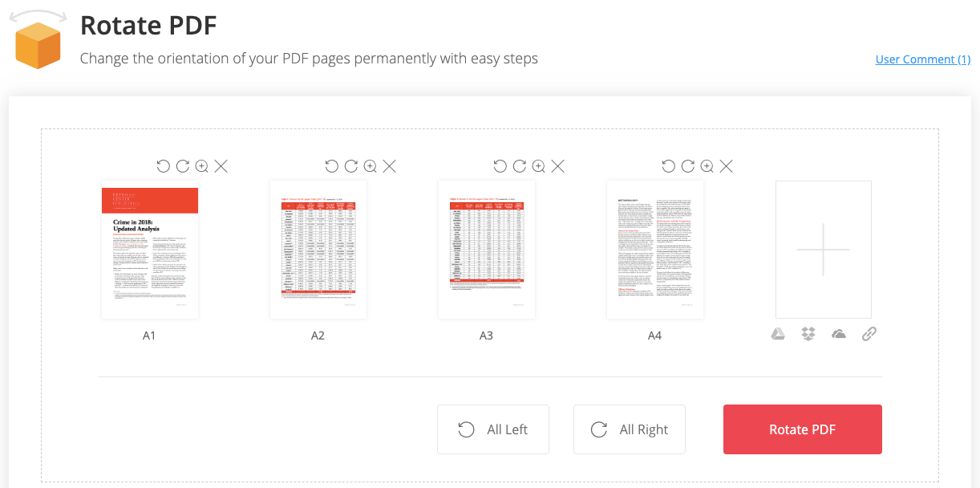This screenshot has height=488, width=980.
Task: Upload a file from Google Drive
Action: 778,334
